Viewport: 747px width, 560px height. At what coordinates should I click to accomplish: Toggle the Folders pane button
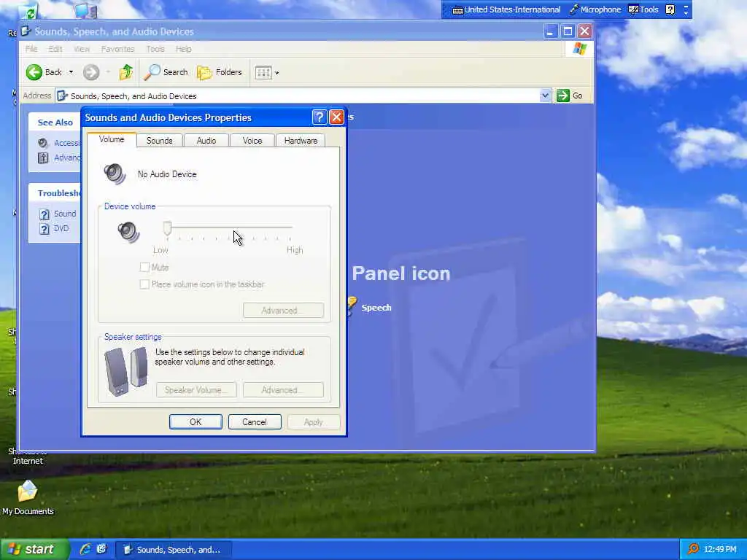click(x=220, y=72)
